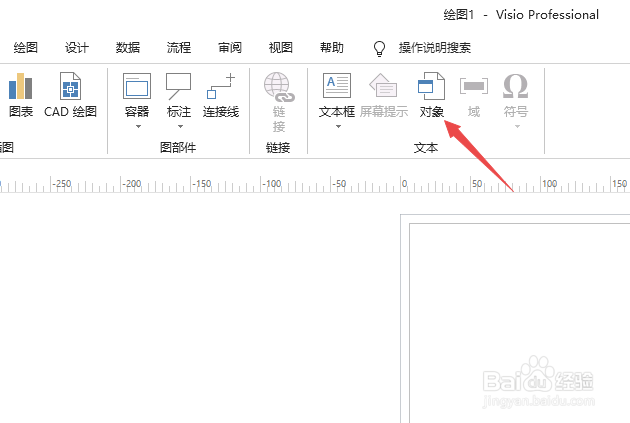
Task: Open the 流程 tab
Action: [x=179, y=47]
